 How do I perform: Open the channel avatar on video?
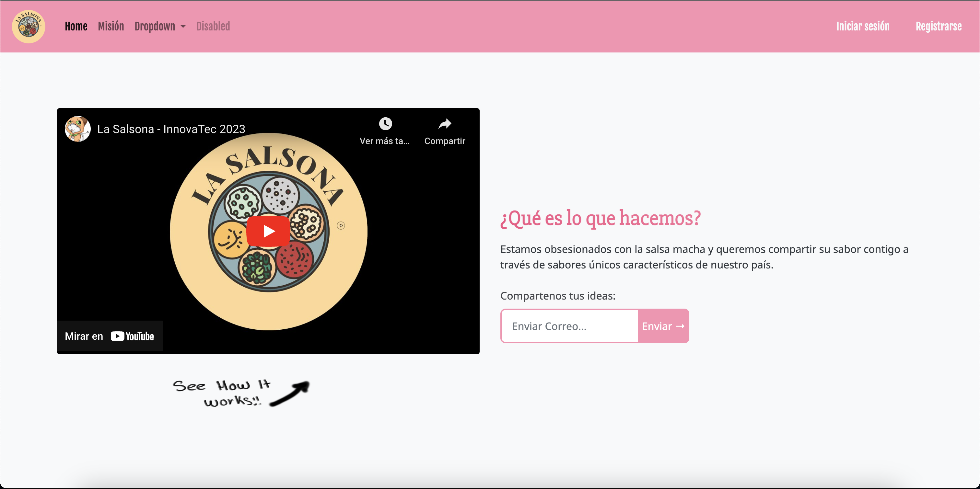pyautogui.click(x=77, y=129)
